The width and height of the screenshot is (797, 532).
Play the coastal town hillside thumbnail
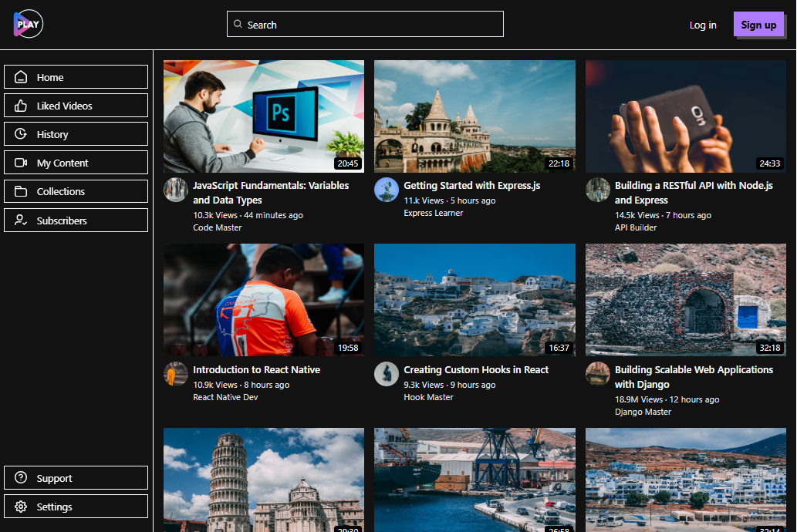click(x=686, y=480)
